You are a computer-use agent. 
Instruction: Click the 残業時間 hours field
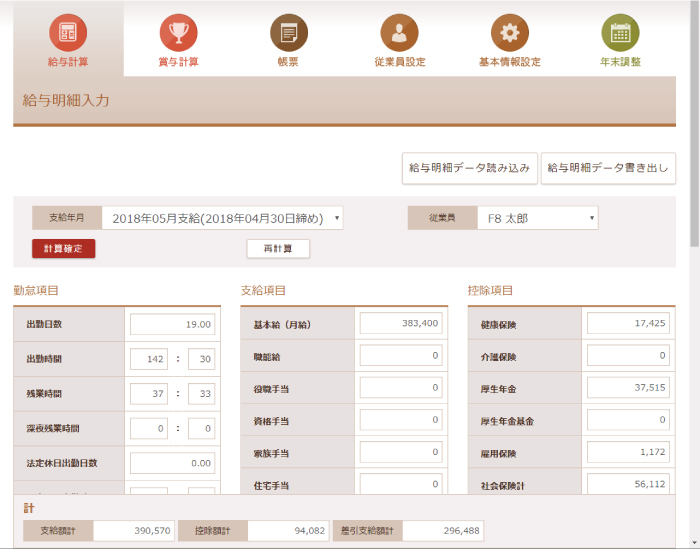(148, 394)
